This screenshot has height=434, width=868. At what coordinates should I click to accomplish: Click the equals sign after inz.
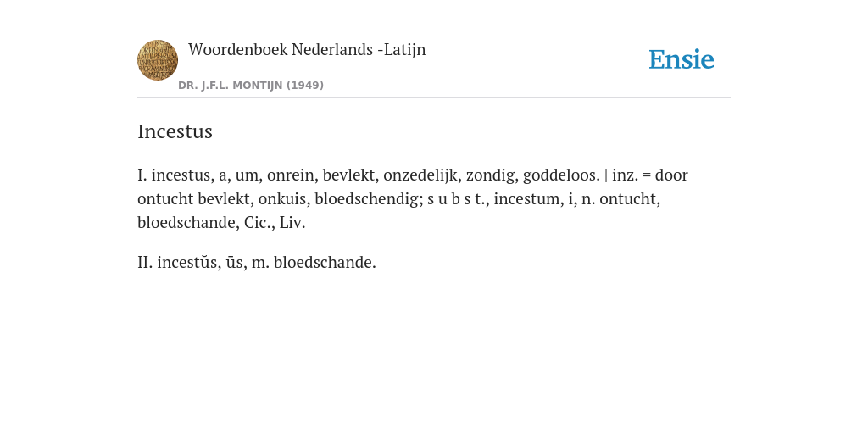click(647, 175)
